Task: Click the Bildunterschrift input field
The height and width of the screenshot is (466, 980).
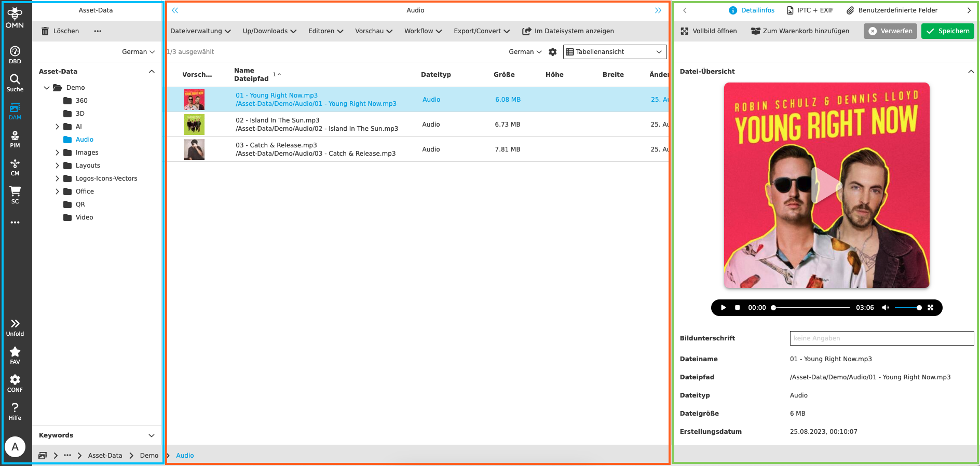Action: [x=882, y=338]
